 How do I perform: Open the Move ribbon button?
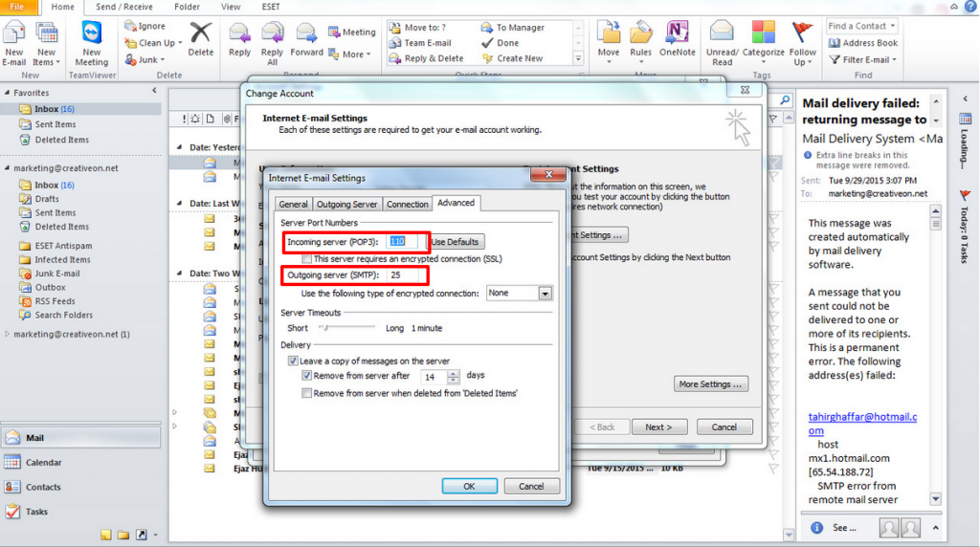(x=608, y=42)
